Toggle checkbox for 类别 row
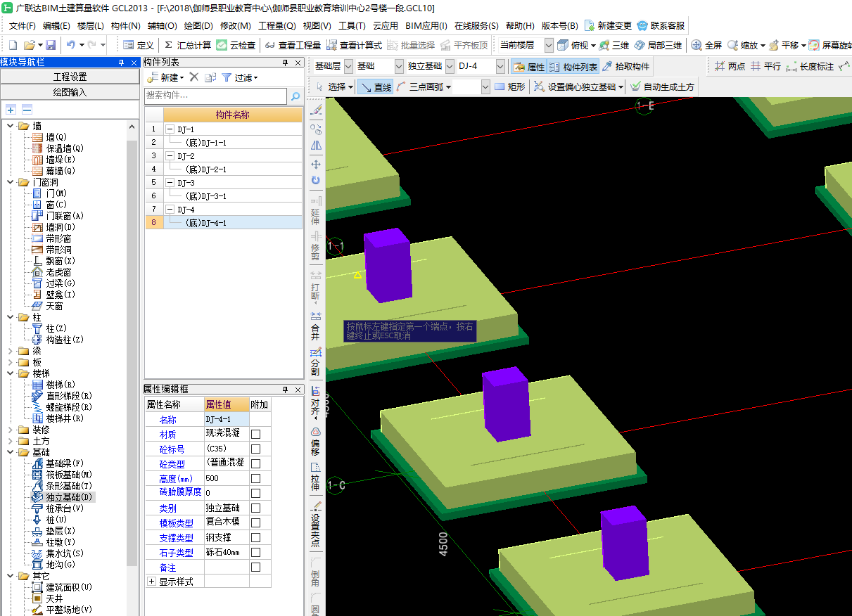This screenshot has height=616, width=852. click(x=256, y=508)
